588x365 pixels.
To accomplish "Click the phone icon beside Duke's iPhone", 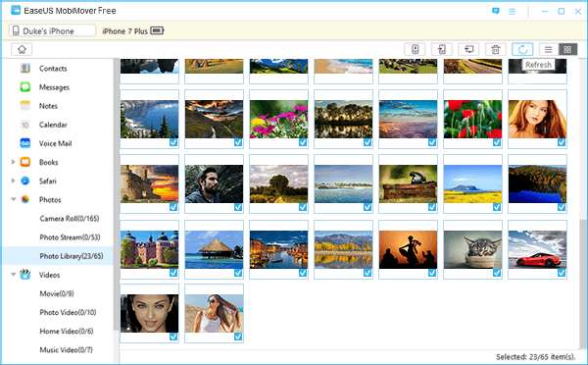I will pyautogui.click(x=16, y=30).
